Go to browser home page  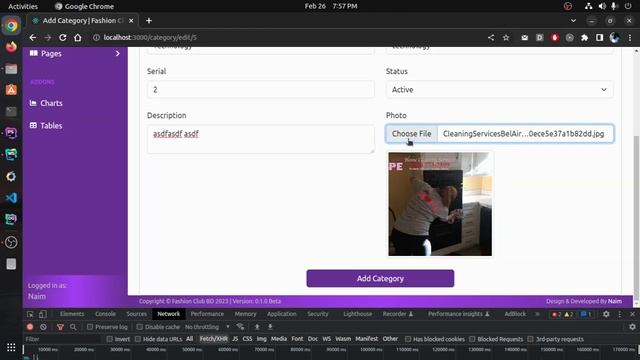pos(78,38)
